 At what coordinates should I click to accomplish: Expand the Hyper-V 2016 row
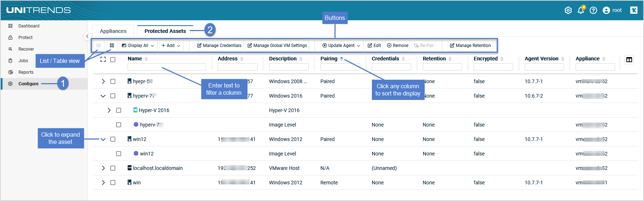[x=109, y=110]
